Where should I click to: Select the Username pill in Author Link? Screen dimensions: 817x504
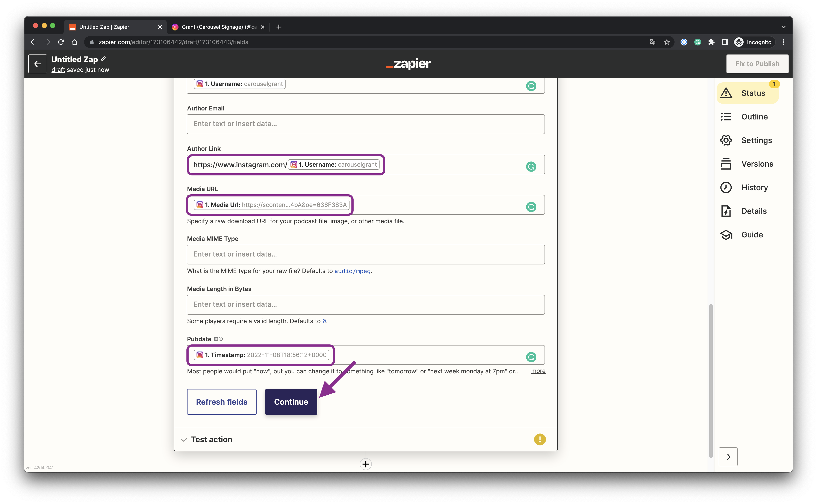[333, 164]
